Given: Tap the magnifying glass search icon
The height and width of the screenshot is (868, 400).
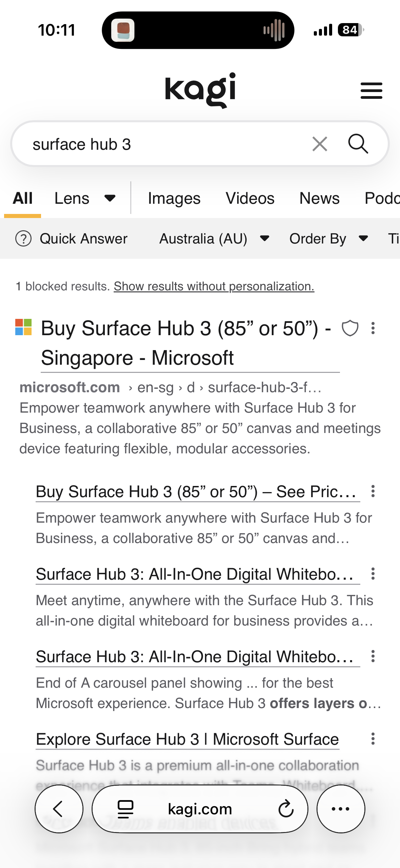Looking at the screenshot, I should [x=358, y=144].
